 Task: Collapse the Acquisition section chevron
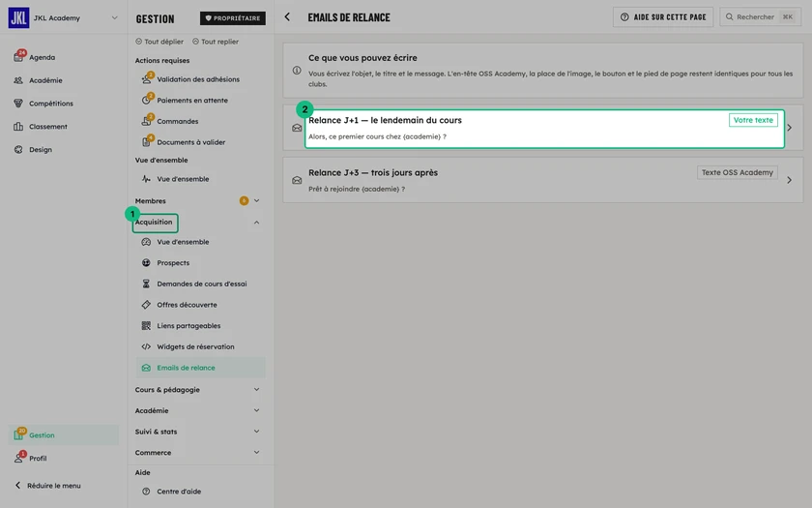click(x=256, y=222)
